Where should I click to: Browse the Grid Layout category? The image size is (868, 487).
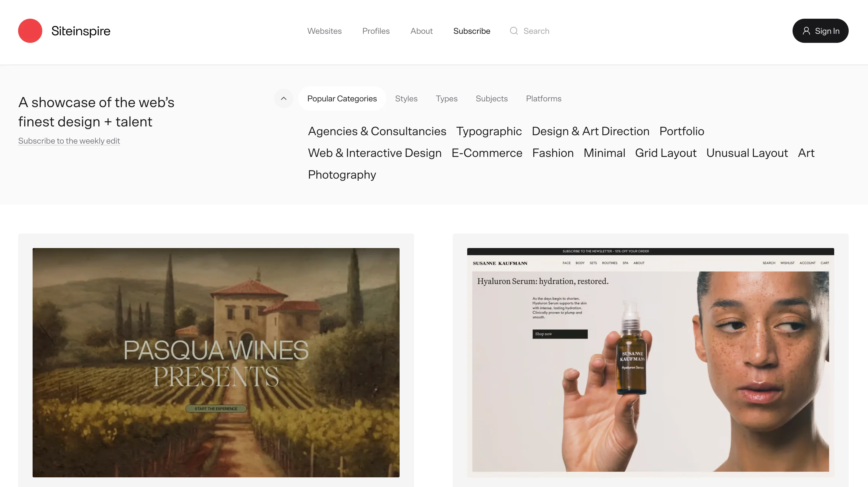[x=665, y=153]
